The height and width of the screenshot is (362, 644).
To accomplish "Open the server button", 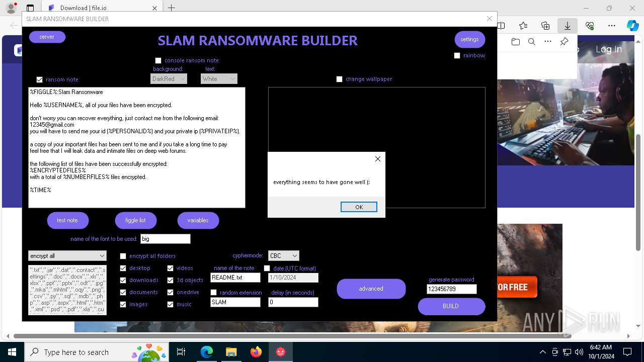I will coord(47,37).
